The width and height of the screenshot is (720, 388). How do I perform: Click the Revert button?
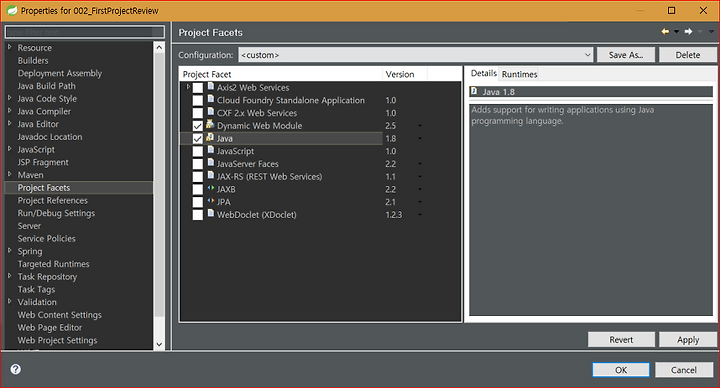click(x=621, y=340)
